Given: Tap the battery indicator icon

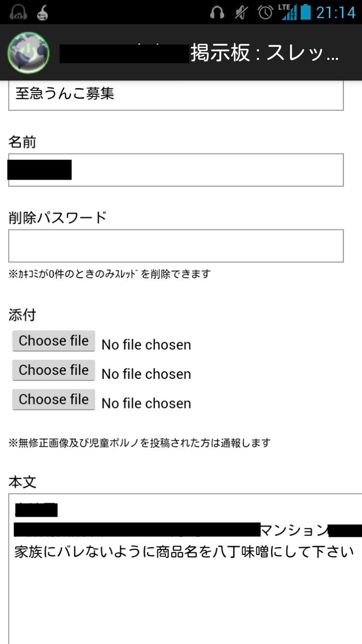Looking at the screenshot, I should (x=306, y=12).
